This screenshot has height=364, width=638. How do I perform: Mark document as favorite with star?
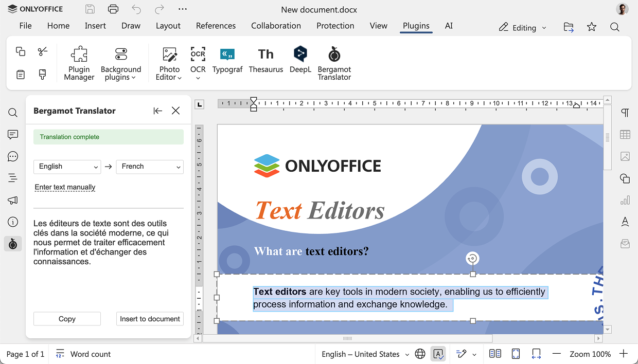(x=592, y=27)
